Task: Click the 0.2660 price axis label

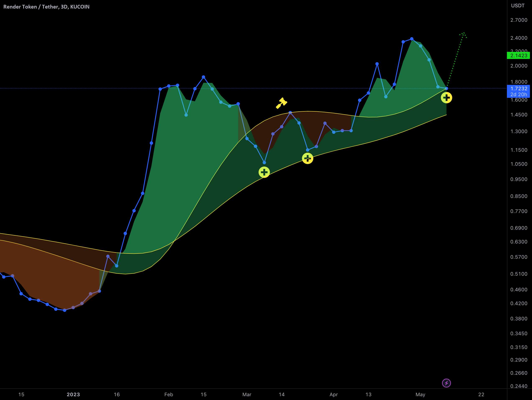Action: 519,373
